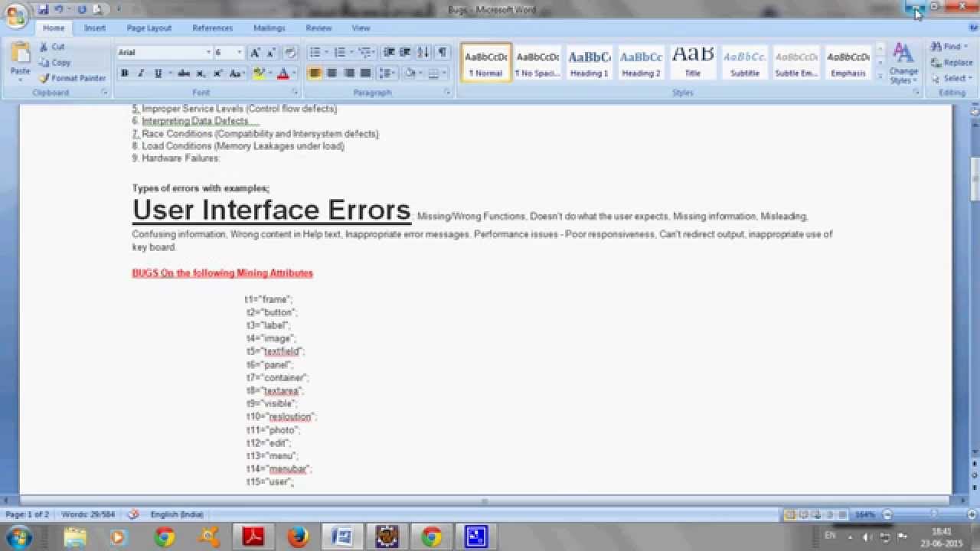Shrink font size icon
980x551 pixels.
(x=270, y=53)
